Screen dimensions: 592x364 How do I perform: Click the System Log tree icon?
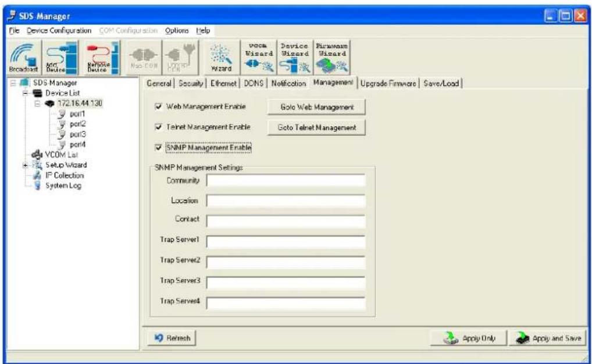coord(37,185)
